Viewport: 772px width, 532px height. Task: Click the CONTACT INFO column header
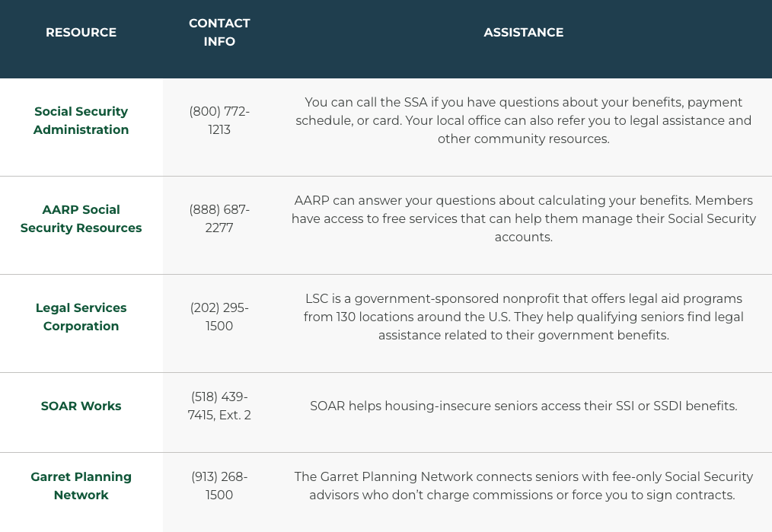pyautogui.click(x=219, y=33)
